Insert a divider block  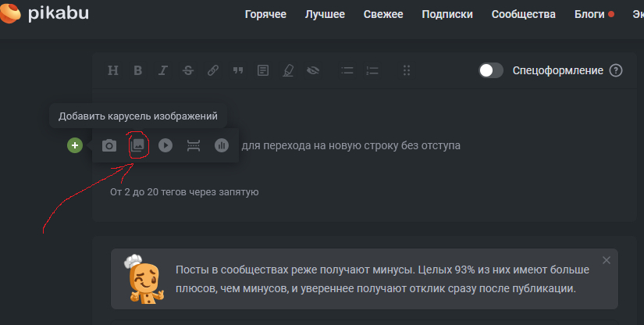tap(194, 145)
